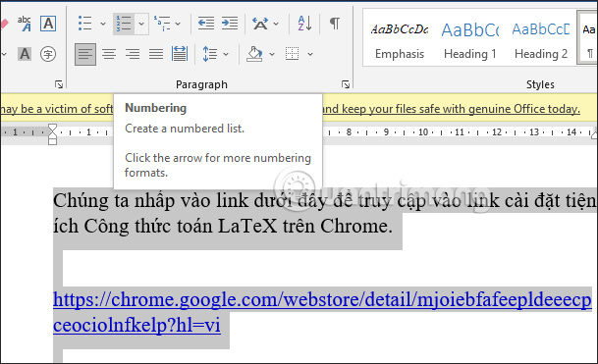Click the Multilevel List icon

pos(162,24)
